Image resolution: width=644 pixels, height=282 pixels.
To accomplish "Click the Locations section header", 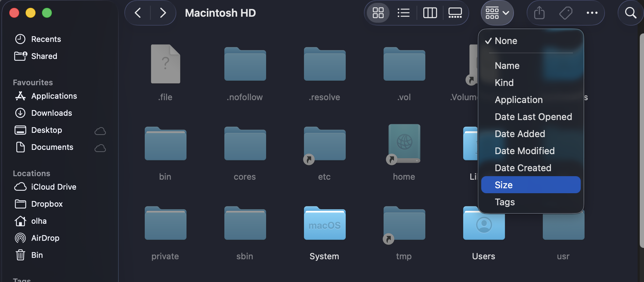I will coord(31,173).
